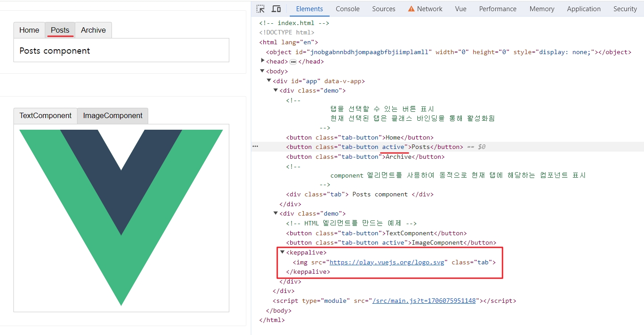Click the Home tab button
The width and height of the screenshot is (644, 335).
pos(30,30)
